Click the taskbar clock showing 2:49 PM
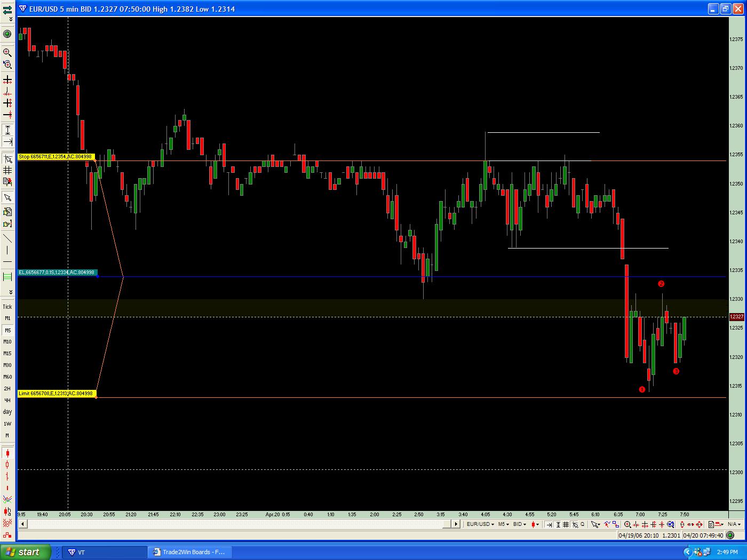The width and height of the screenshot is (747, 560). click(727, 552)
